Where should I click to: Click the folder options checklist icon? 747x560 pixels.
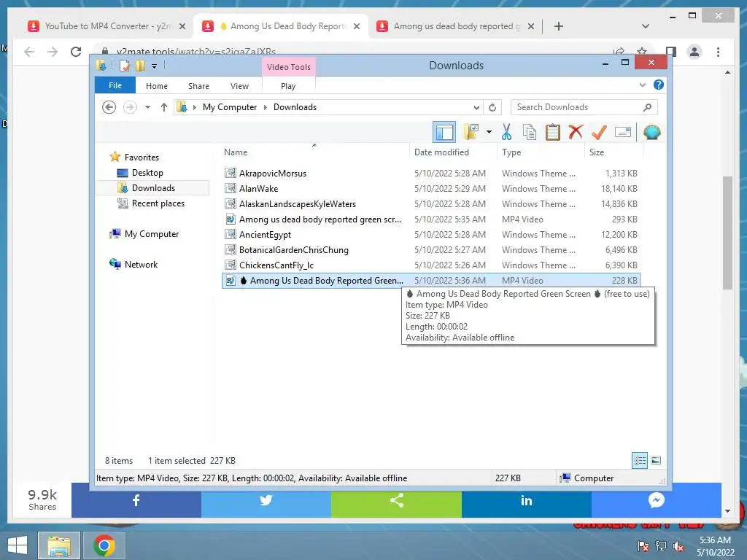(x=471, y=132)
